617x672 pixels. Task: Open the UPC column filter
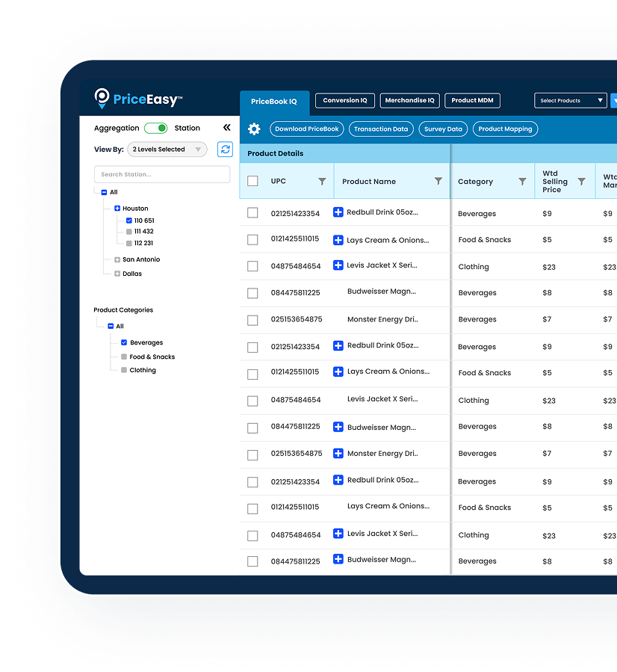(x=322, y=182)
